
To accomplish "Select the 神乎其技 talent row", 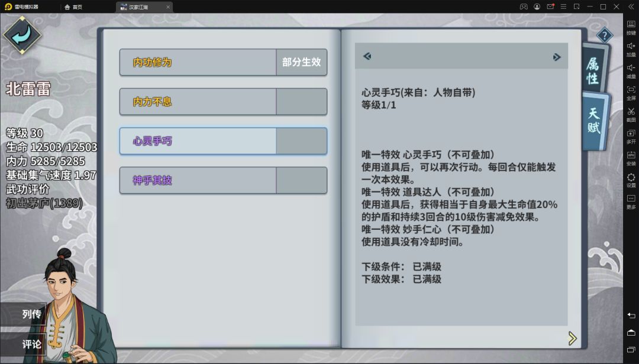I will click(x=223, y=180).
